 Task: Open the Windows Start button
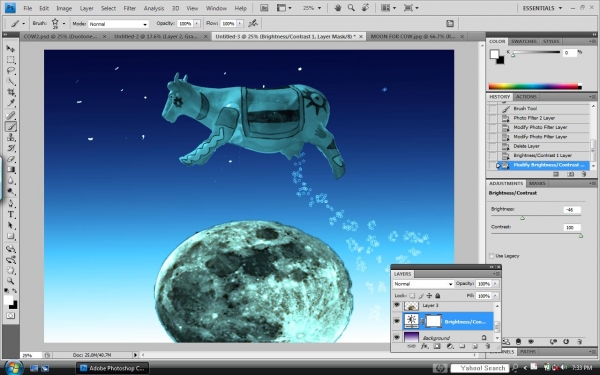(14, 368)
